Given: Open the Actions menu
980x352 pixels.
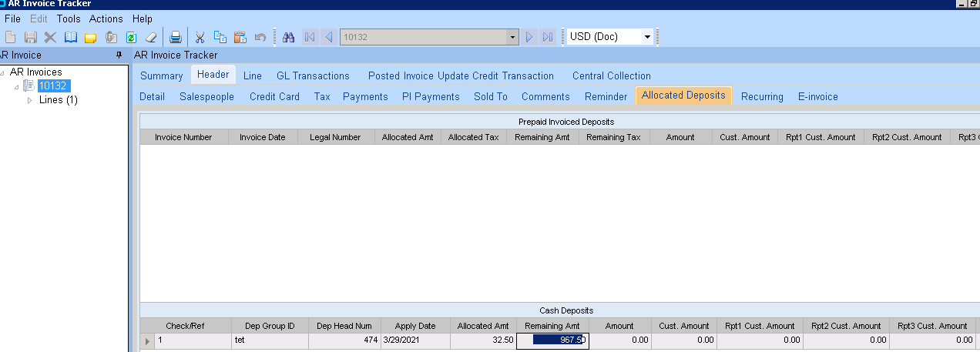Looking at the screenshot, I should [x=106, y=18].
